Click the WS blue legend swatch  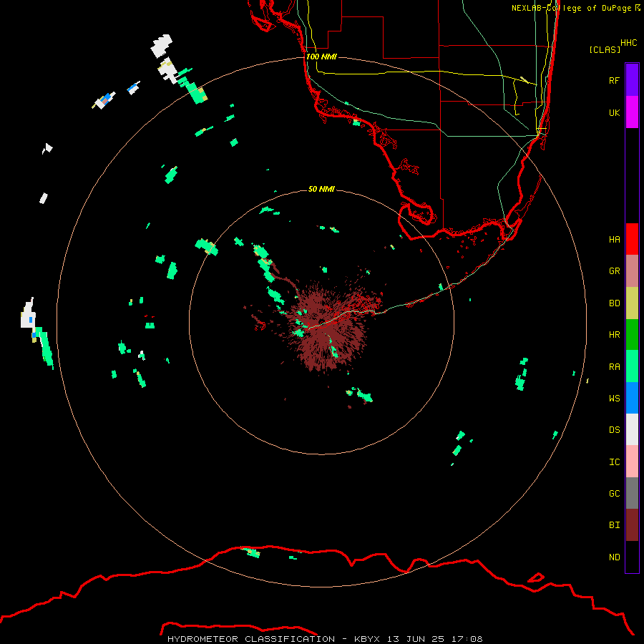[632, 398]
